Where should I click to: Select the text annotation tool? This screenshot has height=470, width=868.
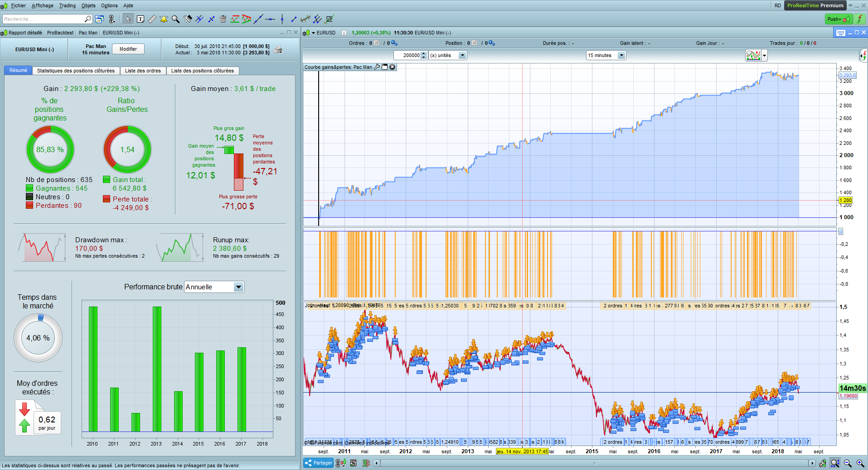tap(141, 19)
